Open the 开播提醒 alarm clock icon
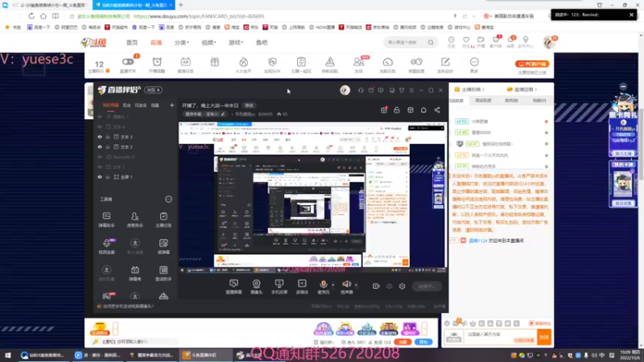This screenshot has height=362, width=644. point(157,62)
